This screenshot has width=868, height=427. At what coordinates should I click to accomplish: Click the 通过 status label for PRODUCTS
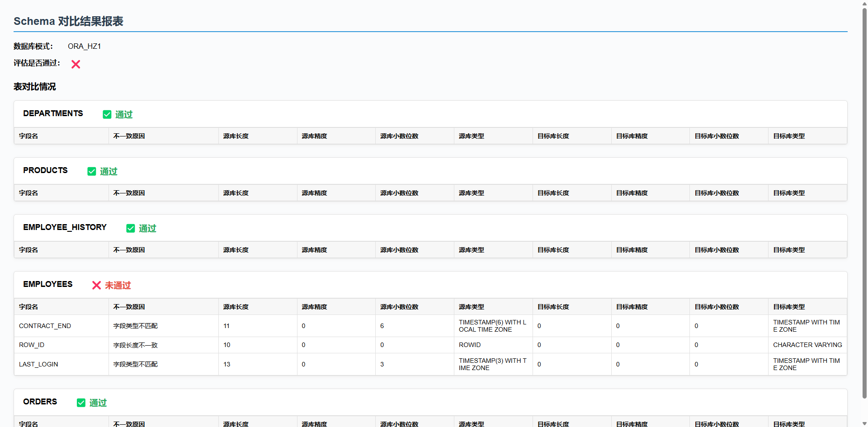point(108,171)
